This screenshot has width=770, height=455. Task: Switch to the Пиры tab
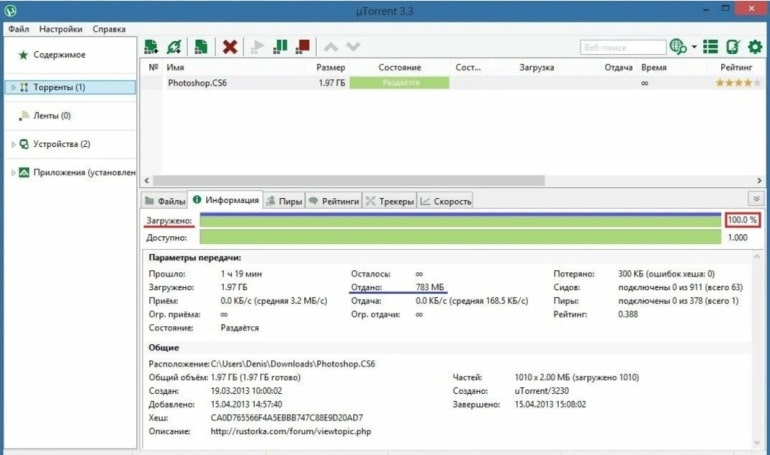coord(284,201)
